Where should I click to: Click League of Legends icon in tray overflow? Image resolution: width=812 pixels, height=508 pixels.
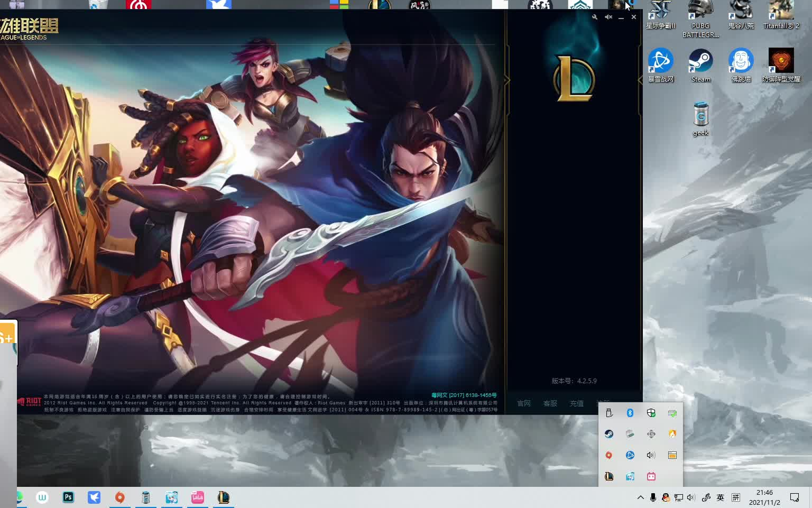pyautogui.click(x=609, y=476)
